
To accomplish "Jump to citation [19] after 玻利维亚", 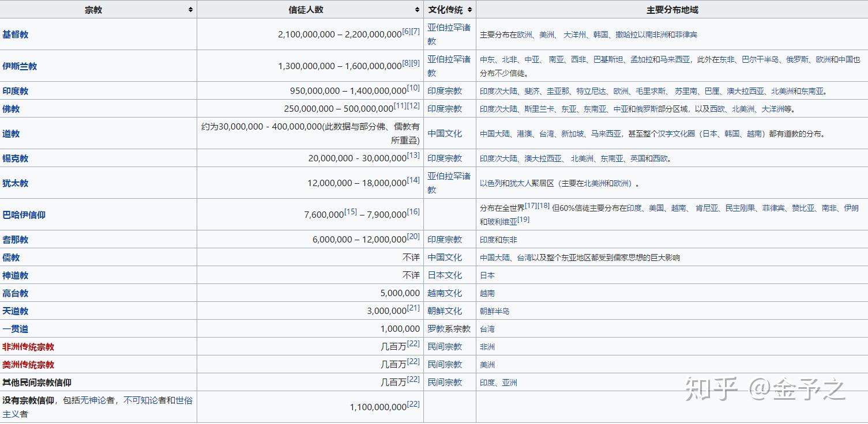I will 523,219.
